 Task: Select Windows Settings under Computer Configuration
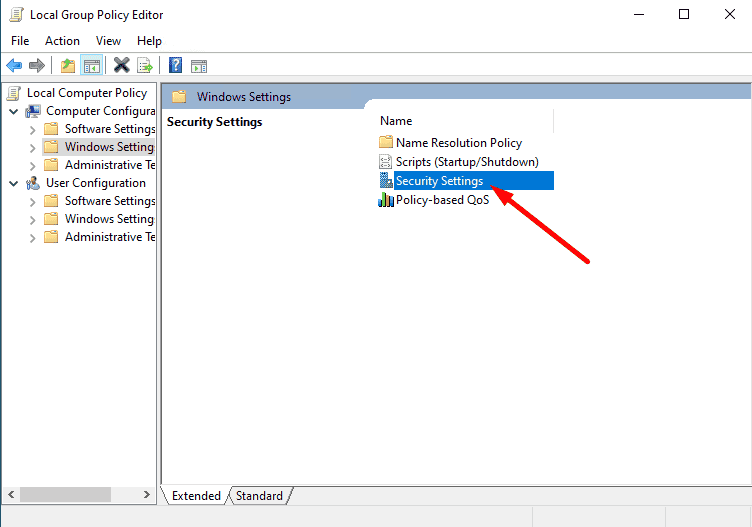coord(110,147)
